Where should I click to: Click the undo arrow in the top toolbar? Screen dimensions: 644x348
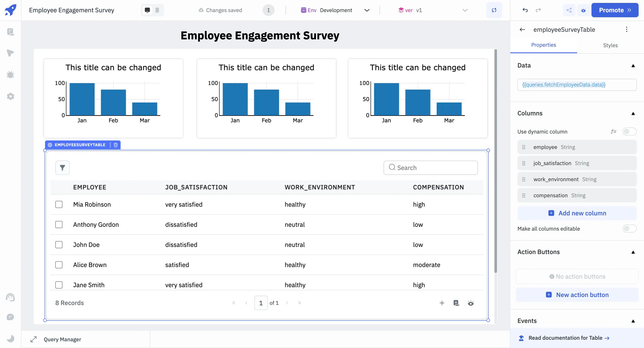tap(525, 10)
